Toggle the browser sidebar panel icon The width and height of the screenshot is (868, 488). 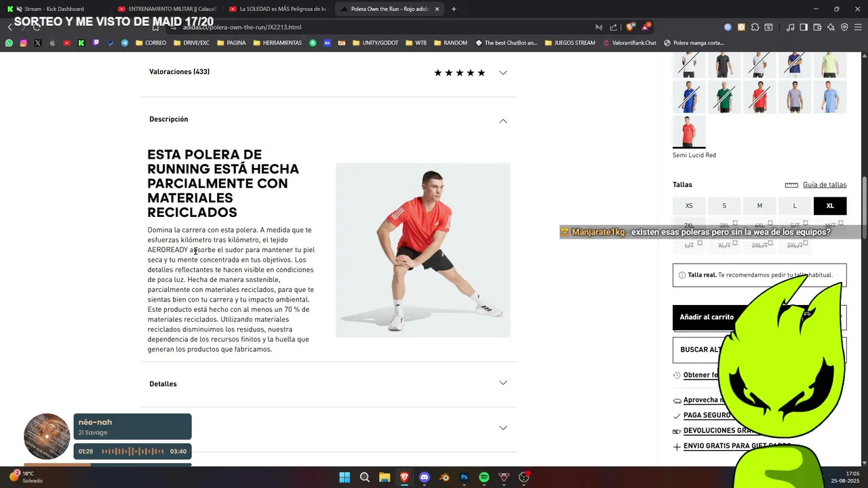804,27
